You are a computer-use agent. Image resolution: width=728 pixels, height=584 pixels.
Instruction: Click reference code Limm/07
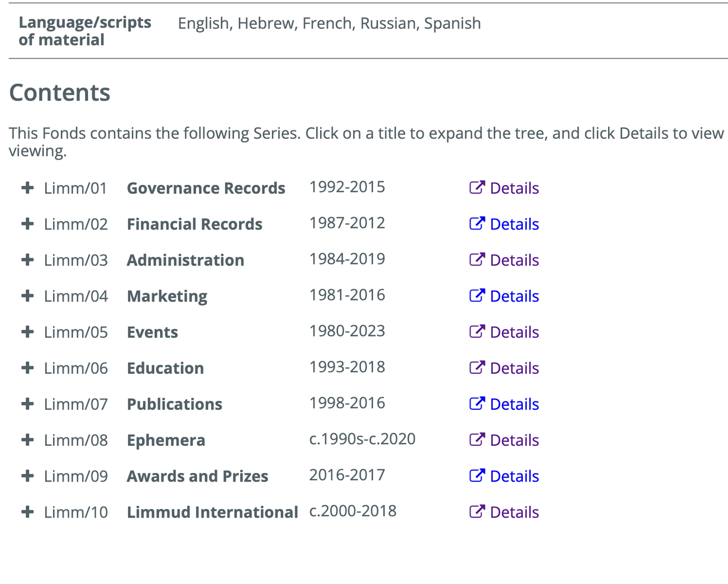pyautogui.click(x=76, y=404)
